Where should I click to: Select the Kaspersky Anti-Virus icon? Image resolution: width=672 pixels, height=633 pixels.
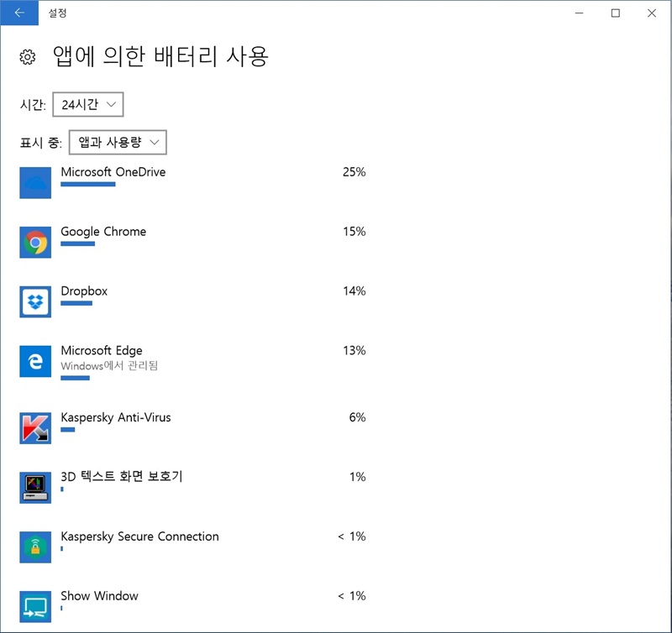[35, 428]
